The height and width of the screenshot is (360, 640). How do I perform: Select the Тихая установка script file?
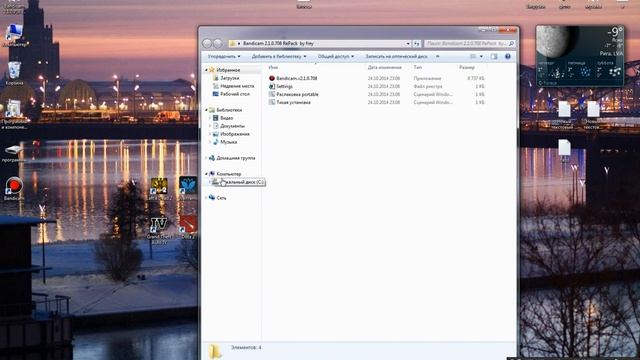coord(289,102)
